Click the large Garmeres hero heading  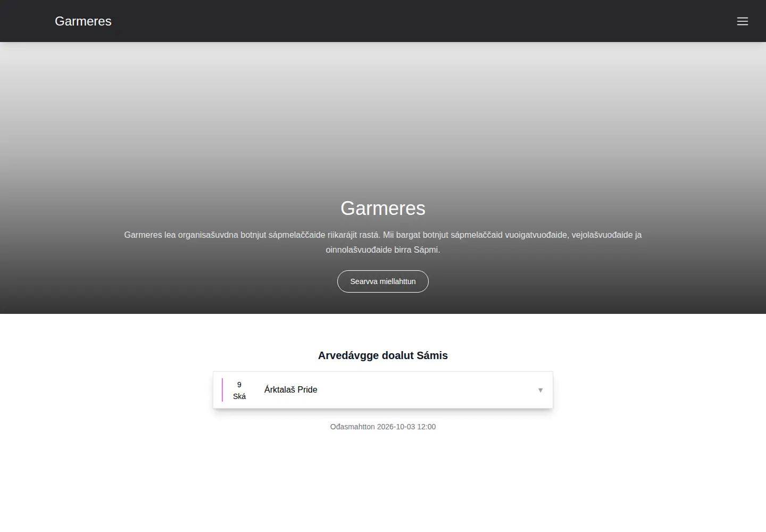coord(383,209)
